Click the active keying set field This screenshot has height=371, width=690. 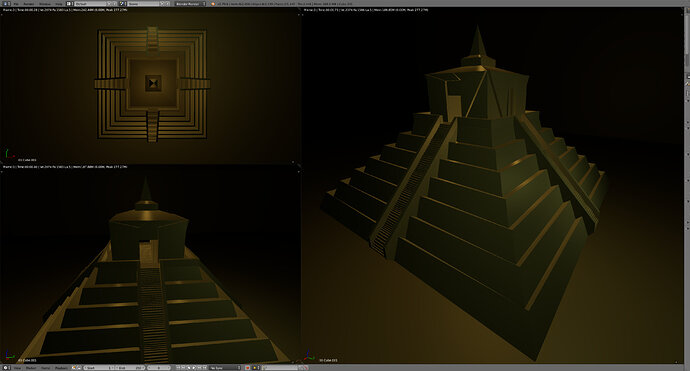click(x=280, y=367)
